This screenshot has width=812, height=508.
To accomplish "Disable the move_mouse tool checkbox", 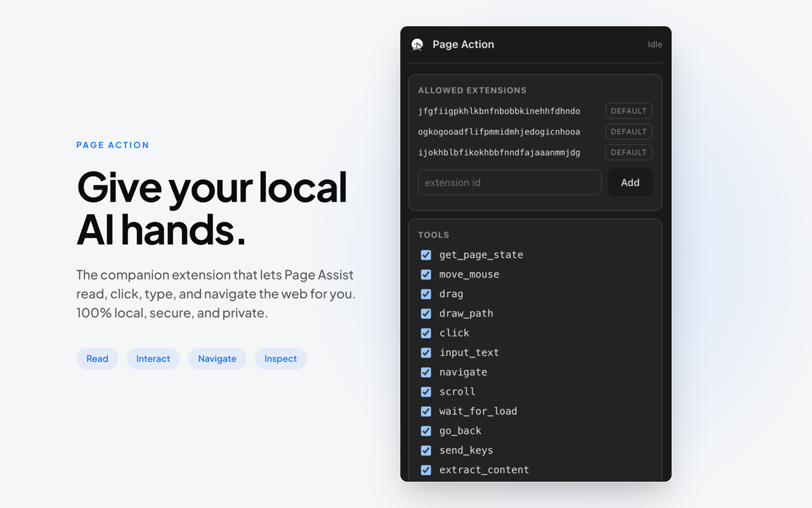I will tap(426, 274).
